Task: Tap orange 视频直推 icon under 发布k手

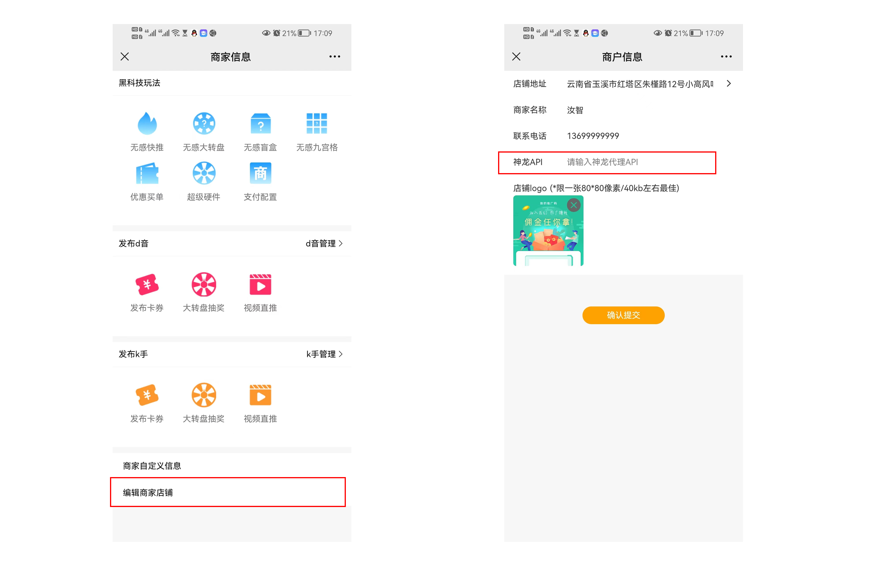Action: [x=260, y=395]
